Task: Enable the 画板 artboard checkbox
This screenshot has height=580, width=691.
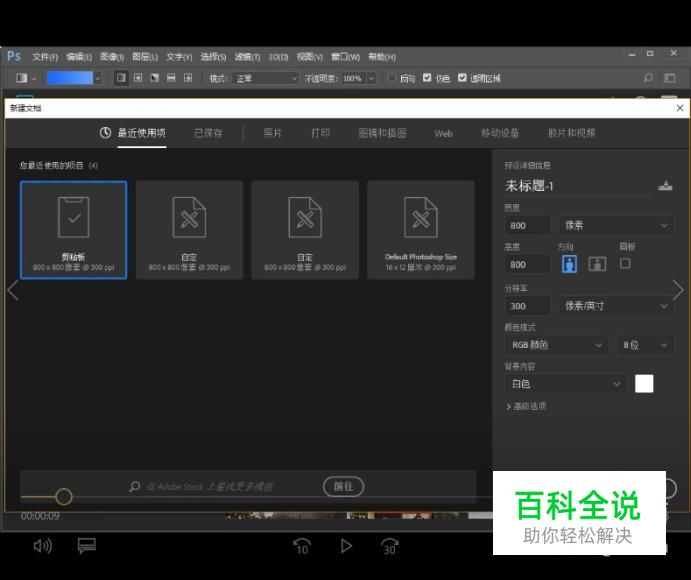Action: click(625, 264)
